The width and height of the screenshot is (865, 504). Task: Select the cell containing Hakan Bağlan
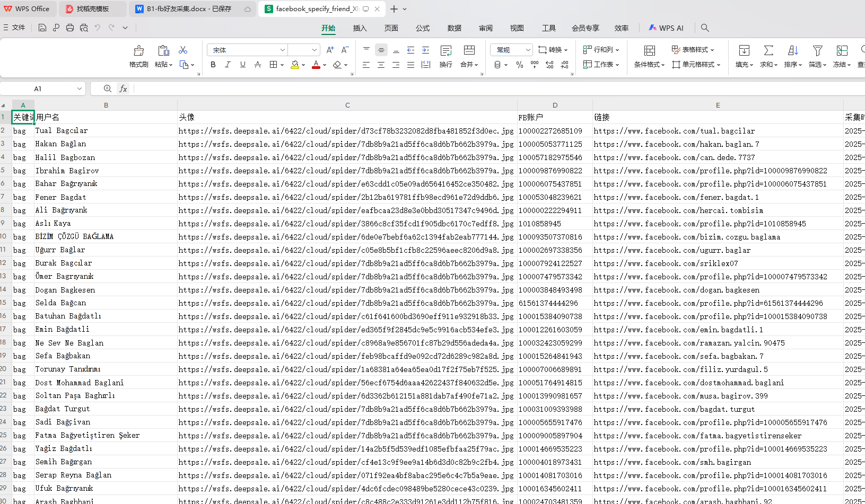coord(60,144)
